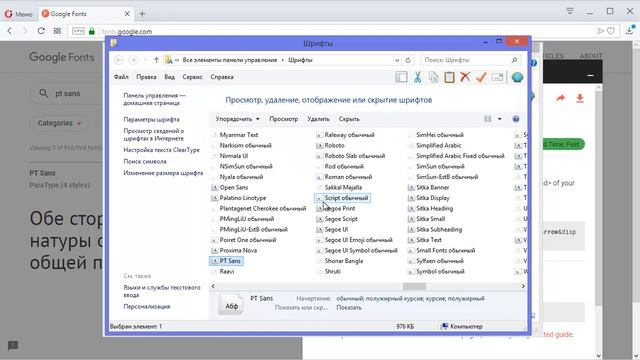Open the Opera Меню button
640x360 pixels.
pos(18,14)
